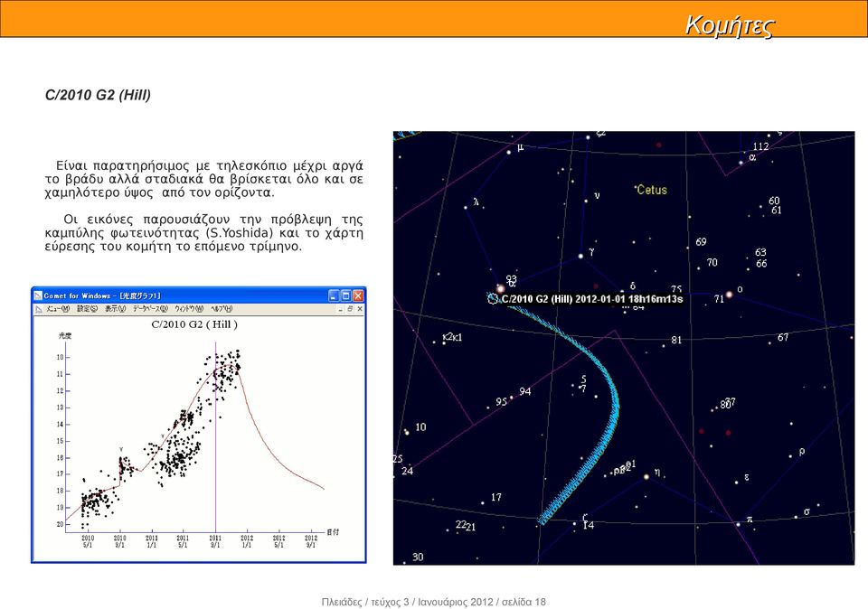Click the star labeled 71 near ο
Viewport: 868px width, 609px height.
point(719,299)
